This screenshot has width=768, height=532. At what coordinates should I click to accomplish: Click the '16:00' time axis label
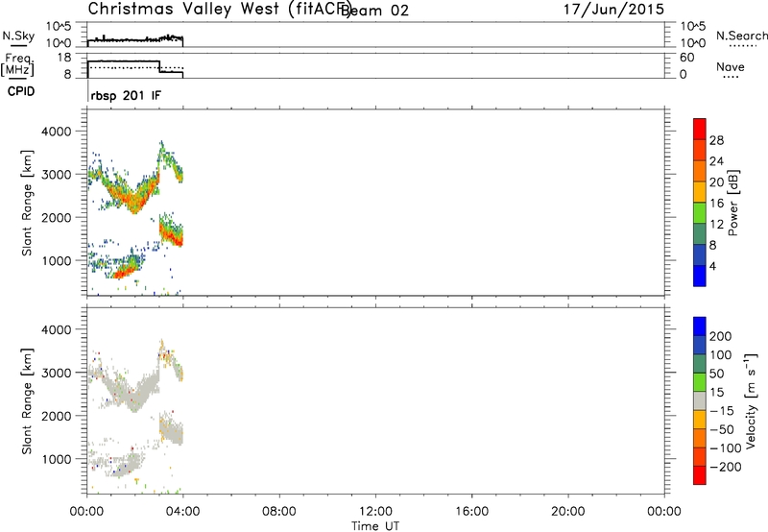point(471,512)
